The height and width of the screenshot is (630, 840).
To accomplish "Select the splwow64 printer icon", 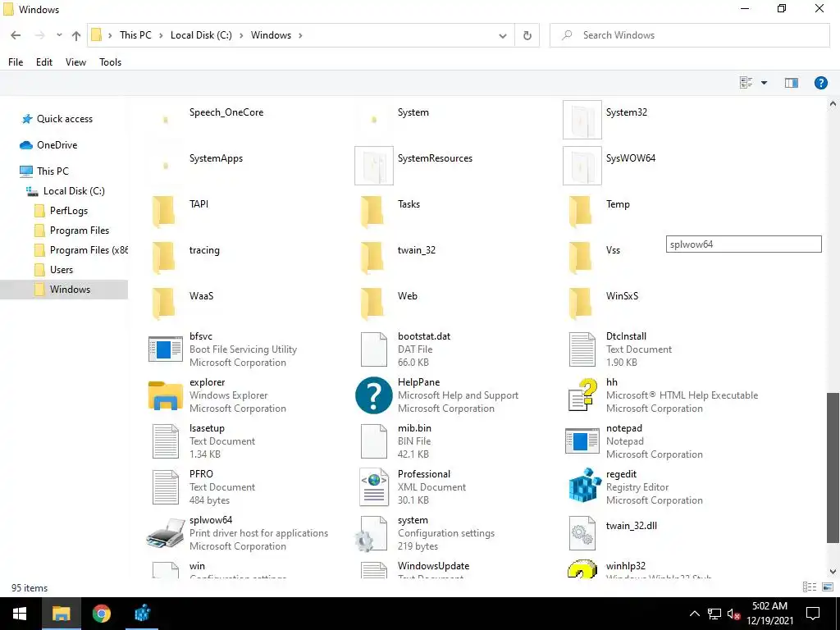I will pyautogui.click(x=165, y=533).
